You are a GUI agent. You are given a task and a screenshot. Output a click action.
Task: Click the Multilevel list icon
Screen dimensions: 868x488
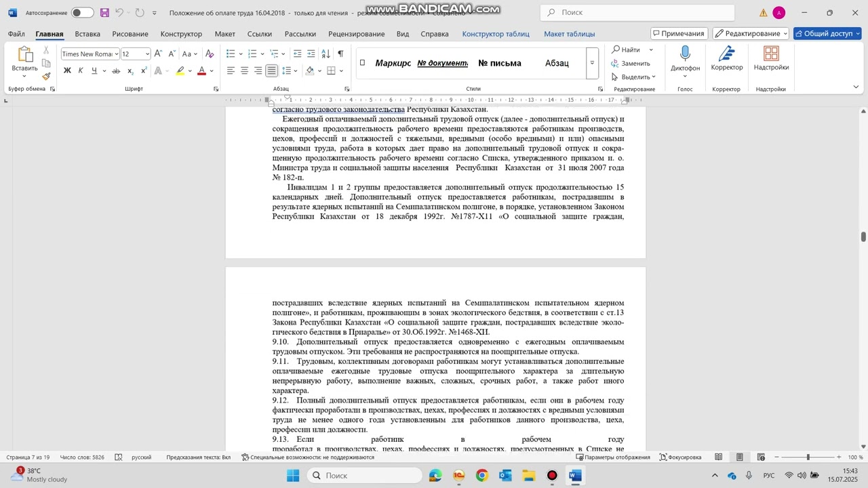coord(274,54)
